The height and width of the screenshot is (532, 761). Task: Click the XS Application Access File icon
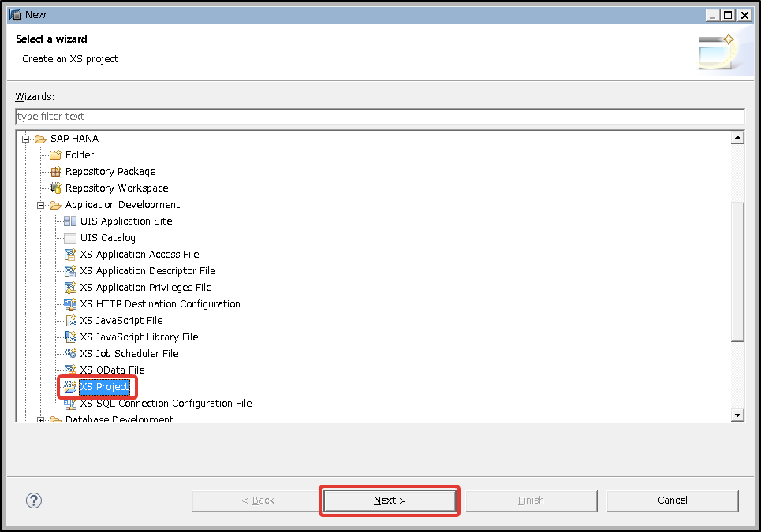pyautogui.click(x=70, y=255)
